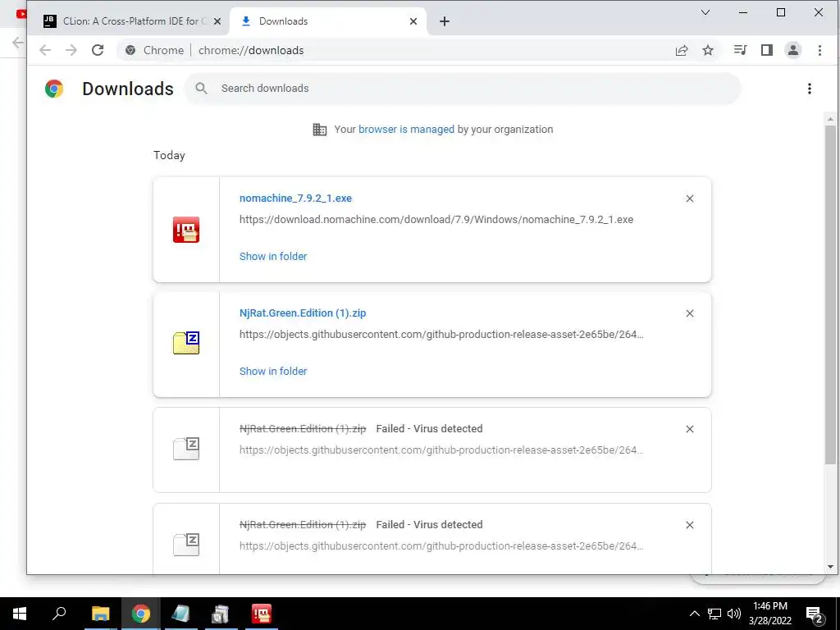The image size is (840, 630).
Task: Open Windows taskbar search
Action: coord(59,614)
